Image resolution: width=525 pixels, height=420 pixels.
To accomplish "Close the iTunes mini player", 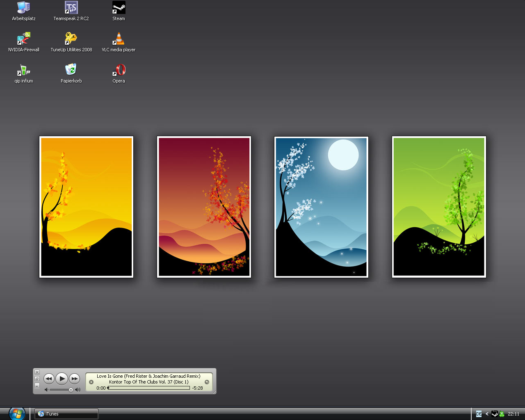I will 37,372.
